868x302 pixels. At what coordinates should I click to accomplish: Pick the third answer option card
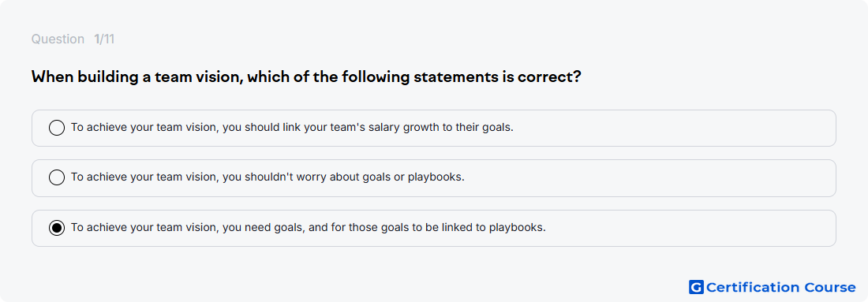point(433,228)
